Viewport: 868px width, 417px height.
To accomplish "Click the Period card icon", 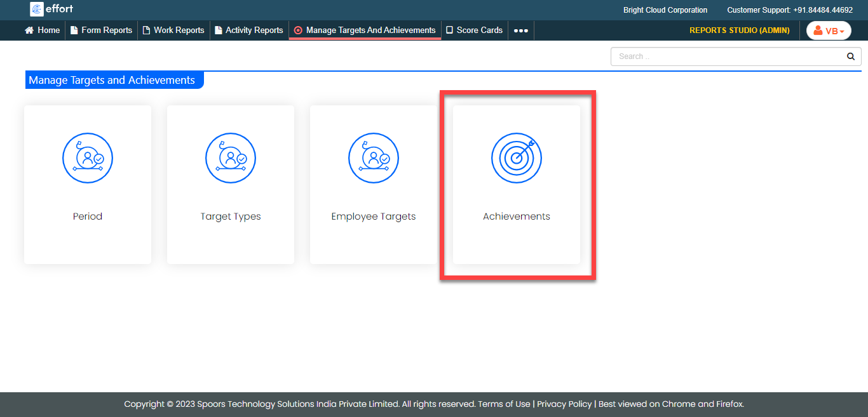I will [x=88, y=158].
